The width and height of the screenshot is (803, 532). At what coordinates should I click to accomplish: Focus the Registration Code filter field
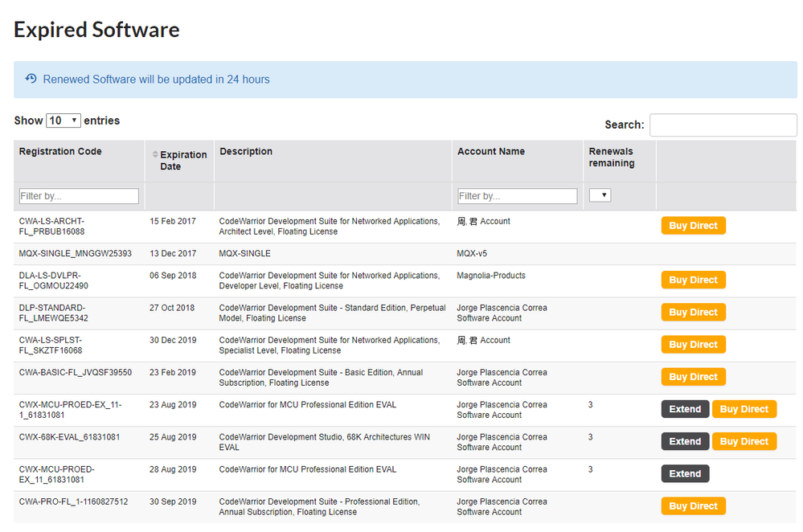coord(79,196)
